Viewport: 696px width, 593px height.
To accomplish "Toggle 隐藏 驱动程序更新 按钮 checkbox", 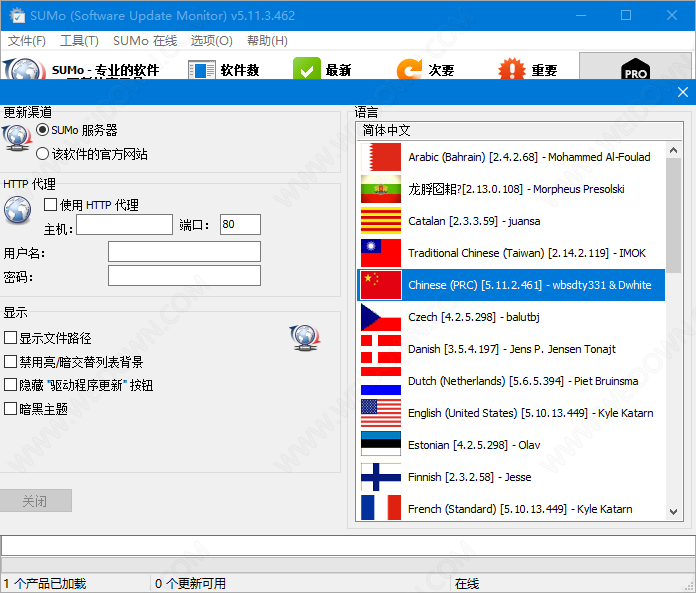I will pos(10,385).
